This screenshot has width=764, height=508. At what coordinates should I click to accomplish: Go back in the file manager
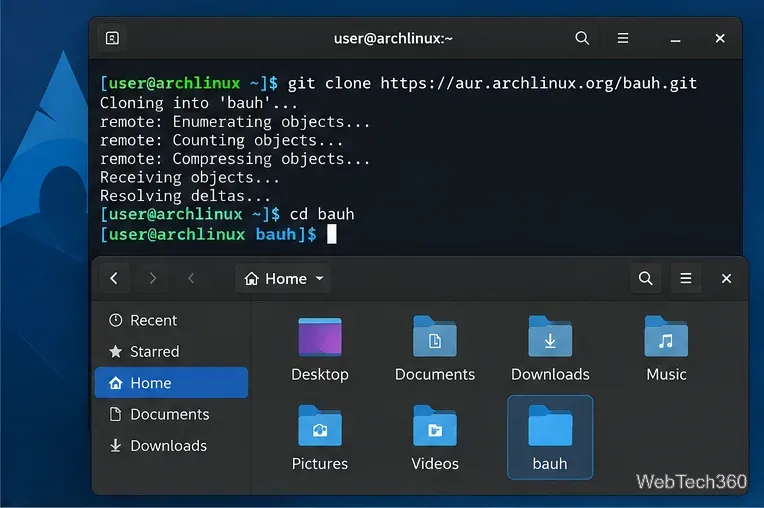tap(114, 278)
